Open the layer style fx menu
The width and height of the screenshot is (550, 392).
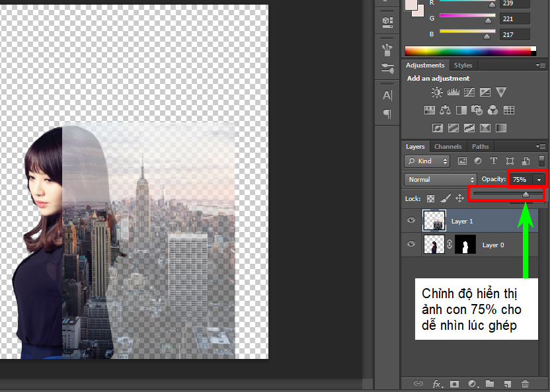pos(437,383)
